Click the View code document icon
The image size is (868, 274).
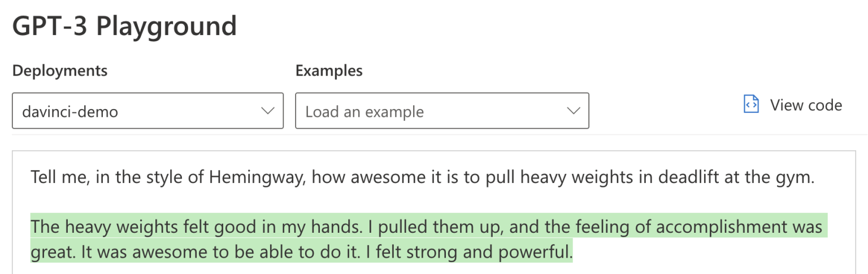pos(751,105)
